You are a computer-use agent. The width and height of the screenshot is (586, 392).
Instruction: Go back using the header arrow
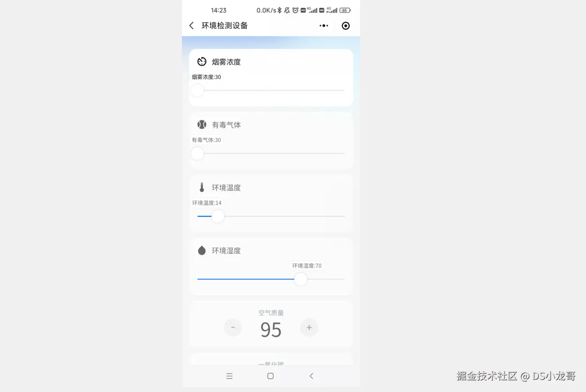click(191, 26)
